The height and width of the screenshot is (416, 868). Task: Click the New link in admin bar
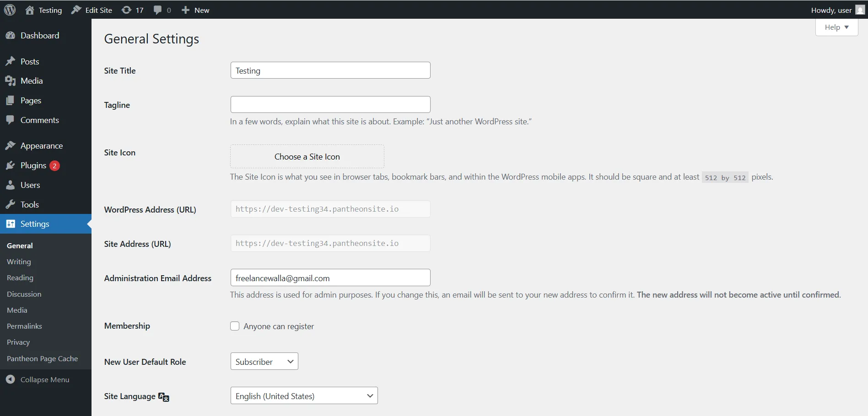(x=195, y=10)
